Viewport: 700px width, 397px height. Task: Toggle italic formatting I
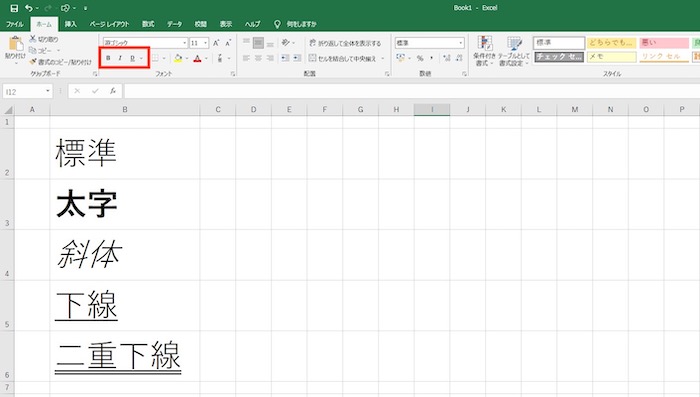[x=120, y=58]
